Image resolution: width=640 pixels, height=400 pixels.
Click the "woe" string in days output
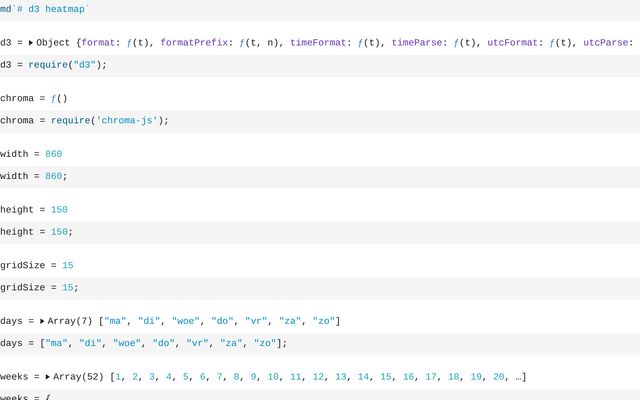185,321
